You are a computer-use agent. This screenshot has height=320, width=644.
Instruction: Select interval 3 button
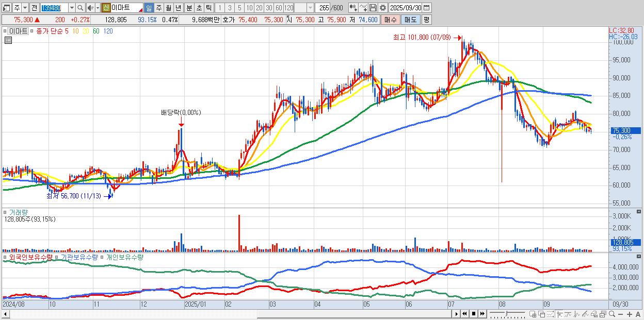click(230, 8)
